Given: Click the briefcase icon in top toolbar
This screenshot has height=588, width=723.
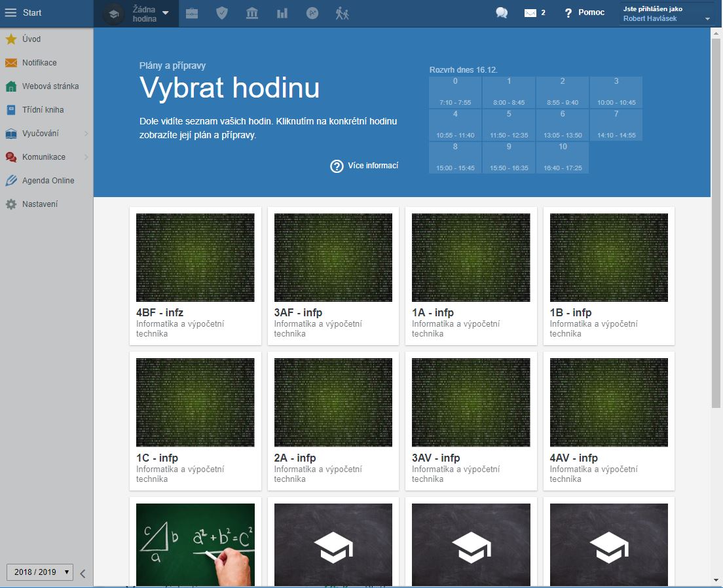Looking at the screenshot, I should (x=192, y=13).
